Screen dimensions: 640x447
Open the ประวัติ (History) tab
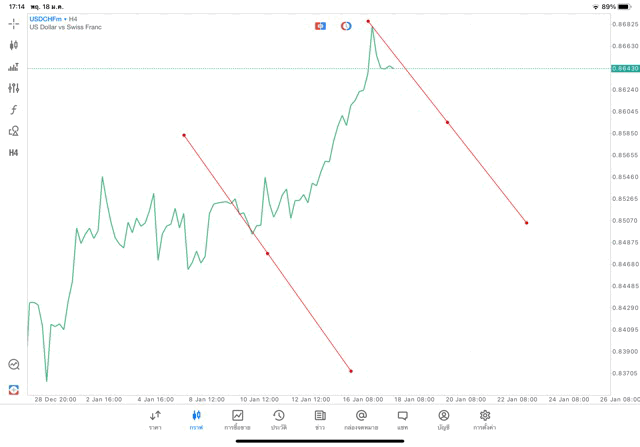click(278, 420)
